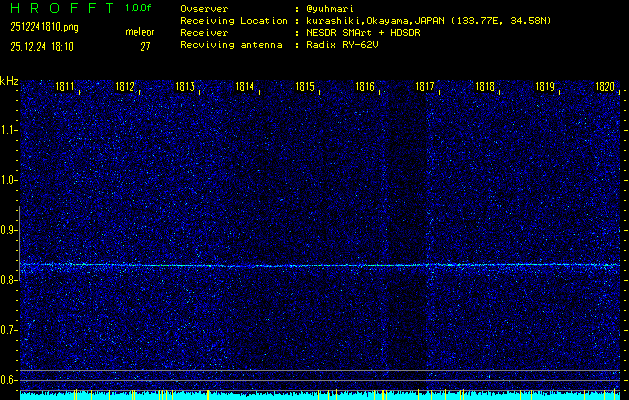This screenshot has width=629, height=400.
Task: Select the 1820 time marker
Action: pyautogui.click(x=604, y=87)
